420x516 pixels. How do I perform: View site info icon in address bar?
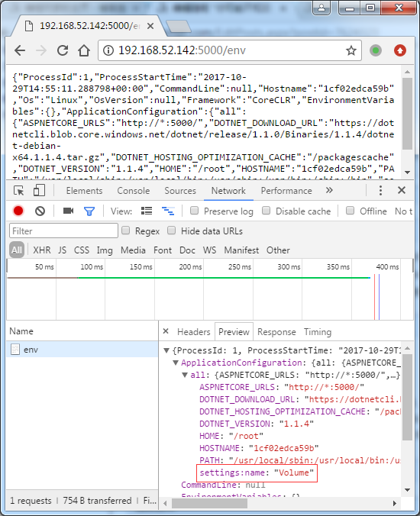click(108, 50)
